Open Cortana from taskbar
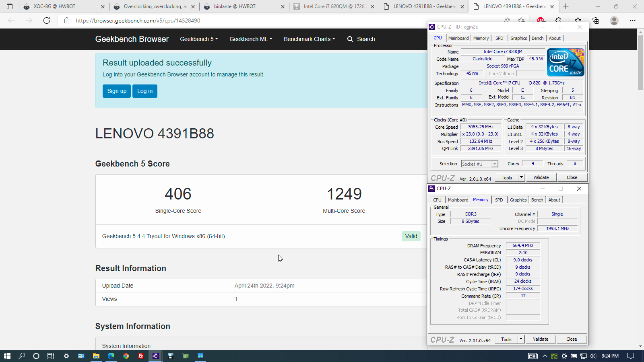This screenshot has height=362, width=644. tap(36, 356)
